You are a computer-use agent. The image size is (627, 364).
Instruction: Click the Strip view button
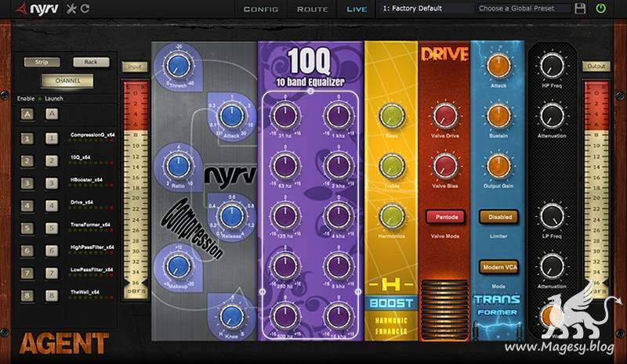click(42, 62)
